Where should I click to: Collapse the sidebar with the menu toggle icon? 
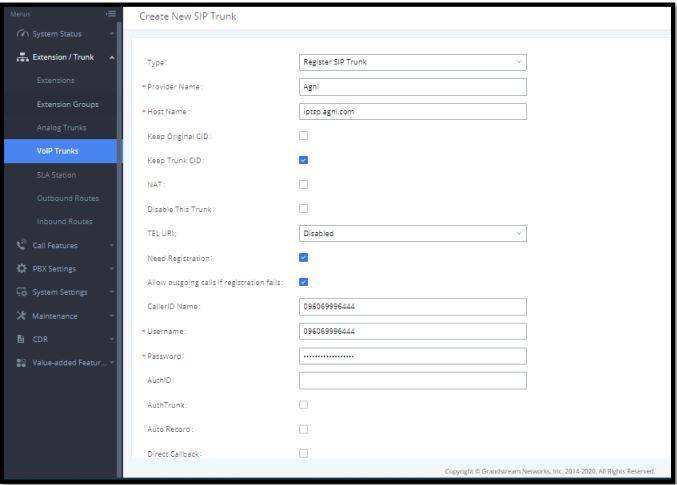coord(110,15)
